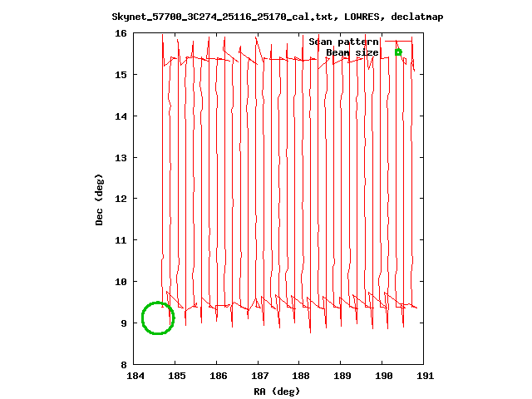
Task: Click the Dec axis tick label 8
Action: (x=124, y=365)
